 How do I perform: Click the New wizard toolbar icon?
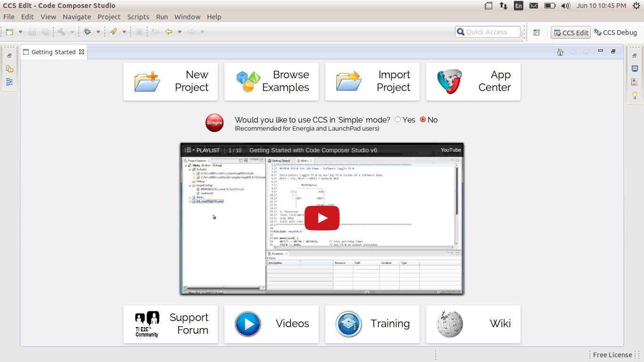(x=9, y=32)
